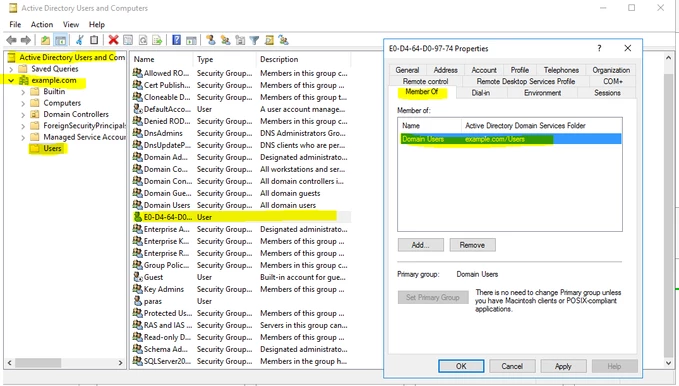This screenshot has width=679, height=386.
Task: Switch to the Account tab
Action: pyautogui.click(x=484, y=70)
